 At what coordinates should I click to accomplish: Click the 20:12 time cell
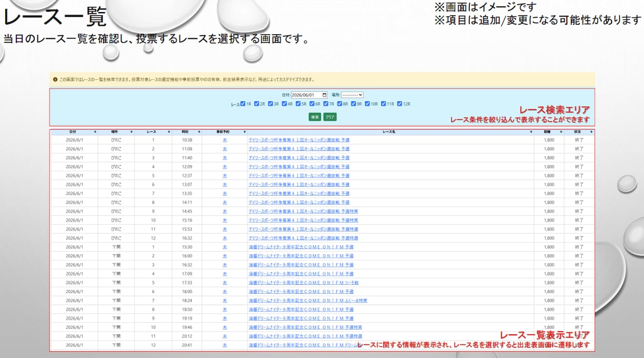(187, 336)
